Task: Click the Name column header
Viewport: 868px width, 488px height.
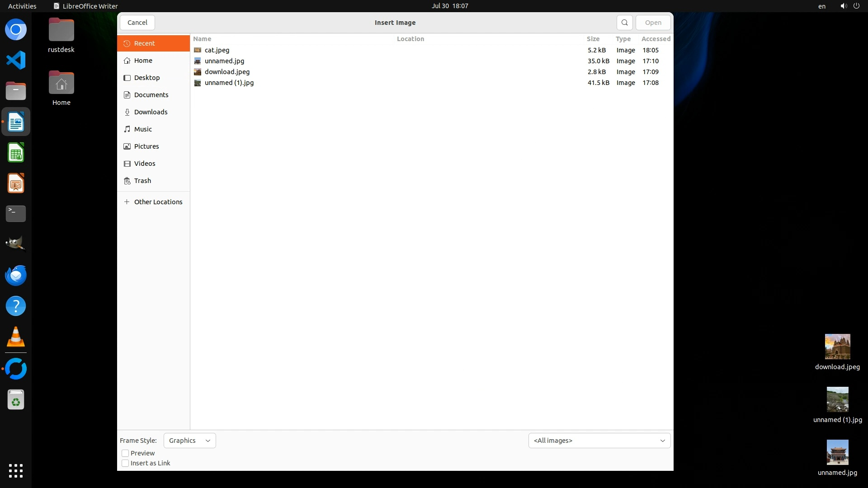Action: (x=202, y=39)
